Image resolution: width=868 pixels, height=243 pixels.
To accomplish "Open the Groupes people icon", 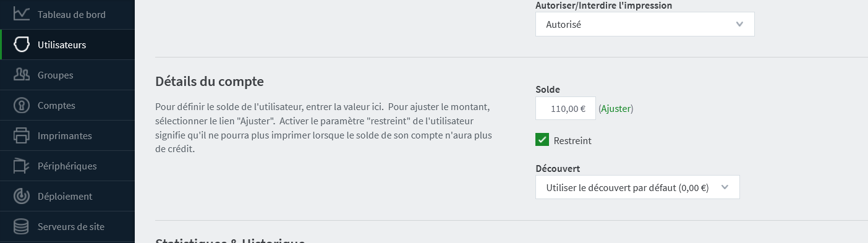I will pyautogui.click(x=22, y=75).
